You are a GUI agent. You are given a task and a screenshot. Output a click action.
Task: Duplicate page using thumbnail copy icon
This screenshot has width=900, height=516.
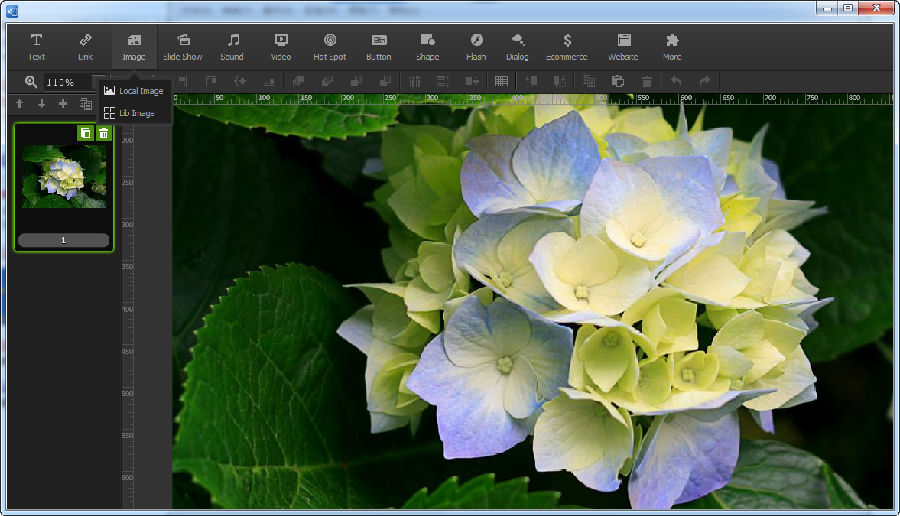pos(86,133)
